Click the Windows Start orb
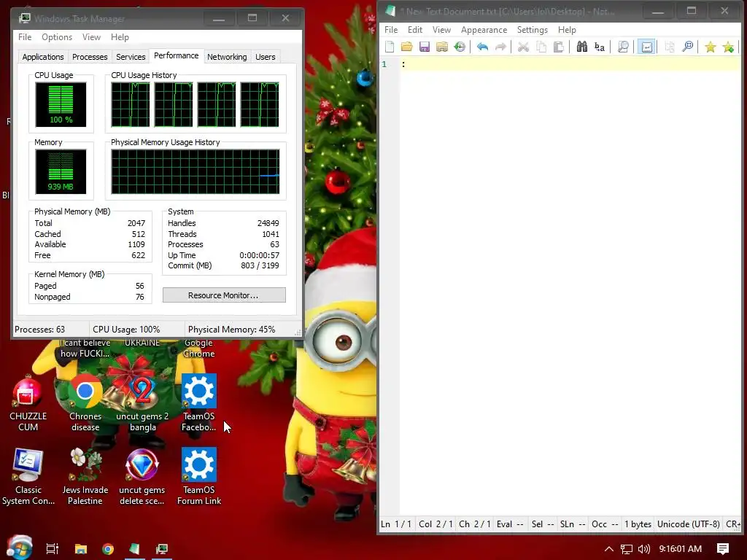This screenshot has height=560, width=747. 20,548
